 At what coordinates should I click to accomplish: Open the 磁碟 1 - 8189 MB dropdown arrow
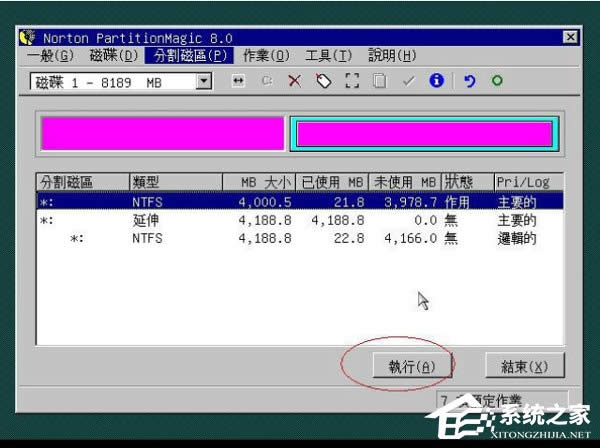204,81
